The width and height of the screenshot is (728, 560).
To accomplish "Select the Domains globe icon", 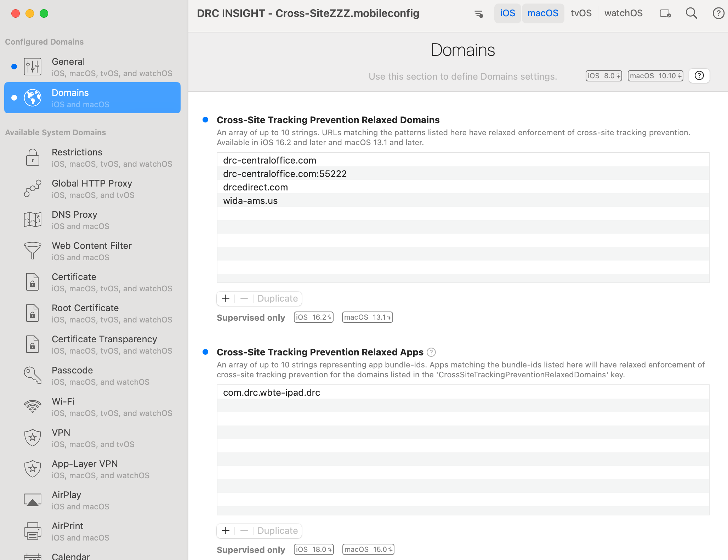I will click(x=33, y=98).
